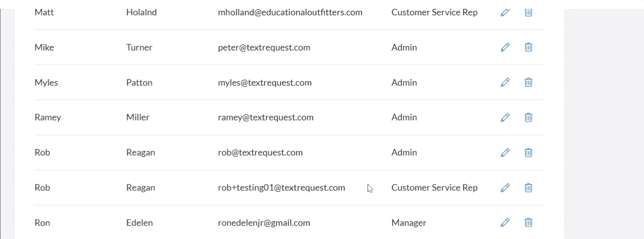Screen dimensions: 644x239
Task: Delete Matt Holalnd from users
Action: pos(529,12)
